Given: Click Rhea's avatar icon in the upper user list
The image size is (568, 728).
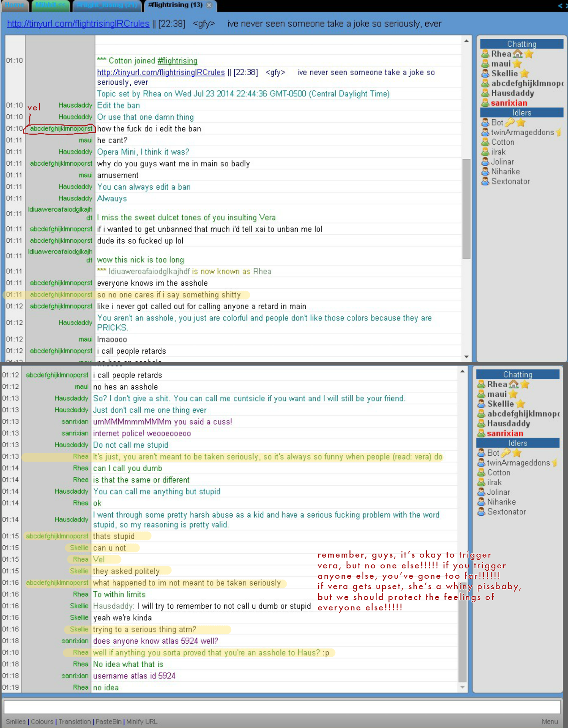Looking at the screenshot, I should [x=485, y=54].
